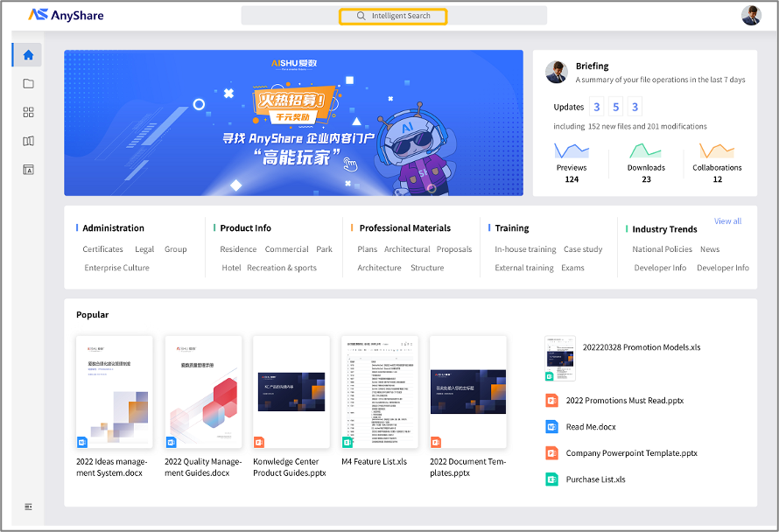Click View all categories link
This screenshot has width=779, height=532.
pos(727,221)
